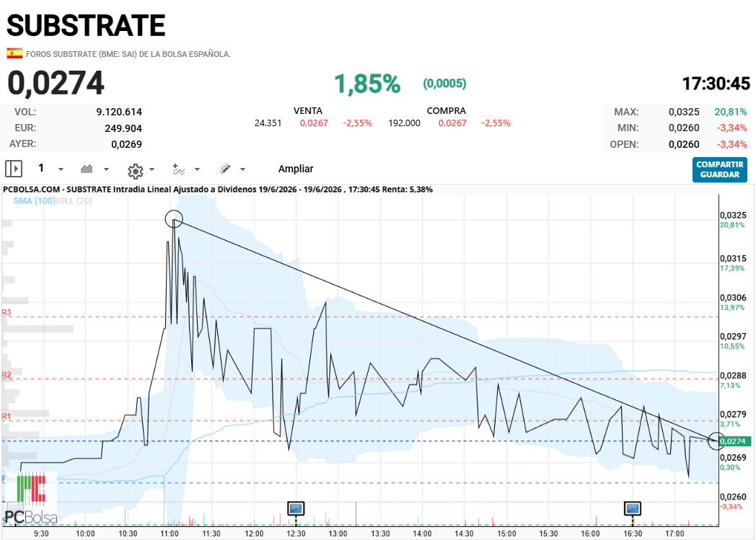Toggle the side panel icon in chart toolbar
This screenshot has width=756, height=540.
point(14,169)
